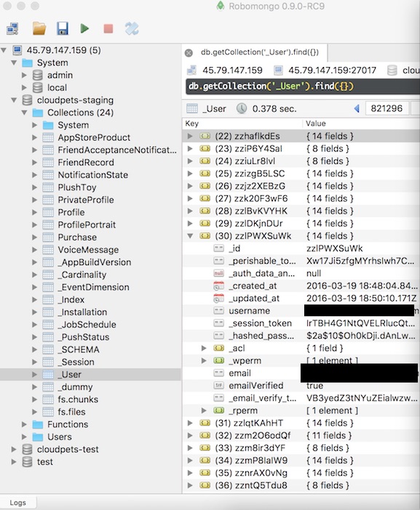Click the Functions folder icon
420x510 pixels.
[x=38, y=425]
